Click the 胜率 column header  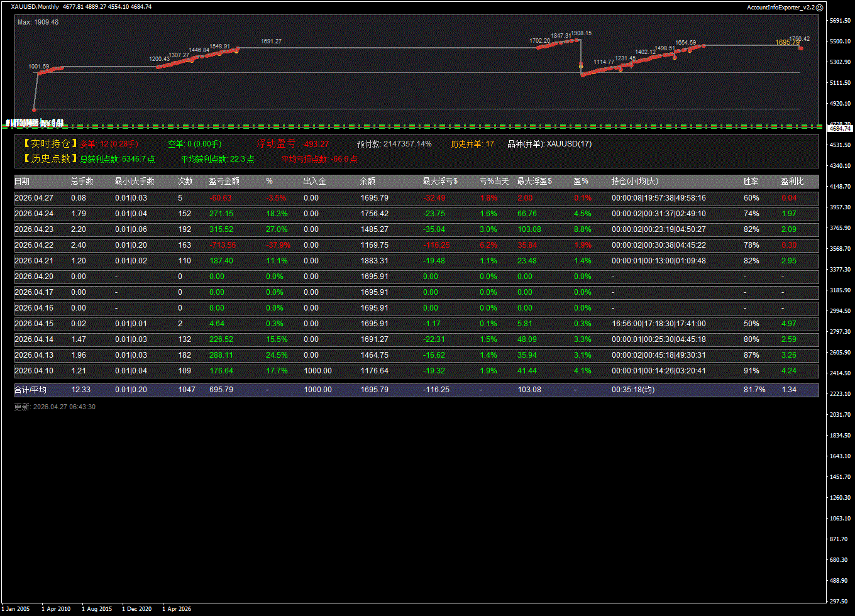(751, 182)
